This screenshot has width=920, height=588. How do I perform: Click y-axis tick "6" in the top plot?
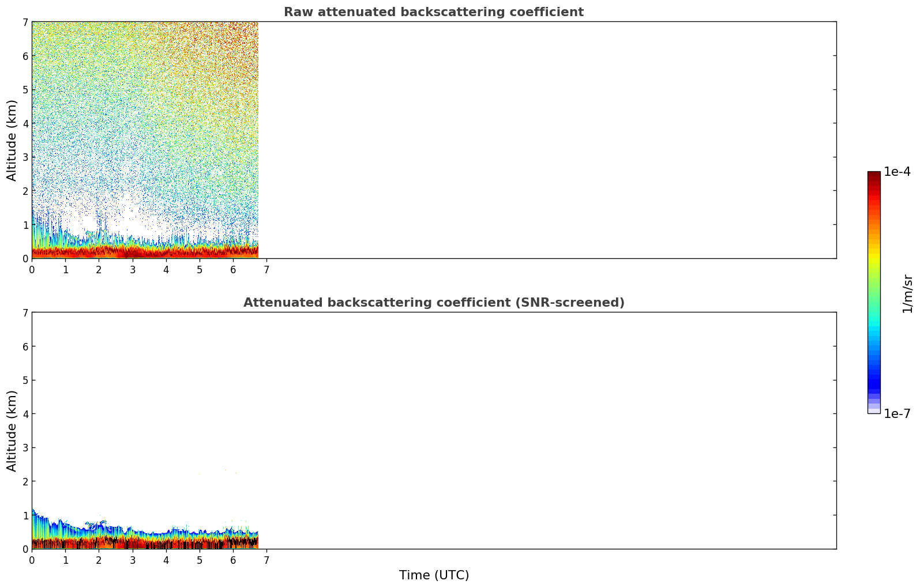tap(25, 56)
